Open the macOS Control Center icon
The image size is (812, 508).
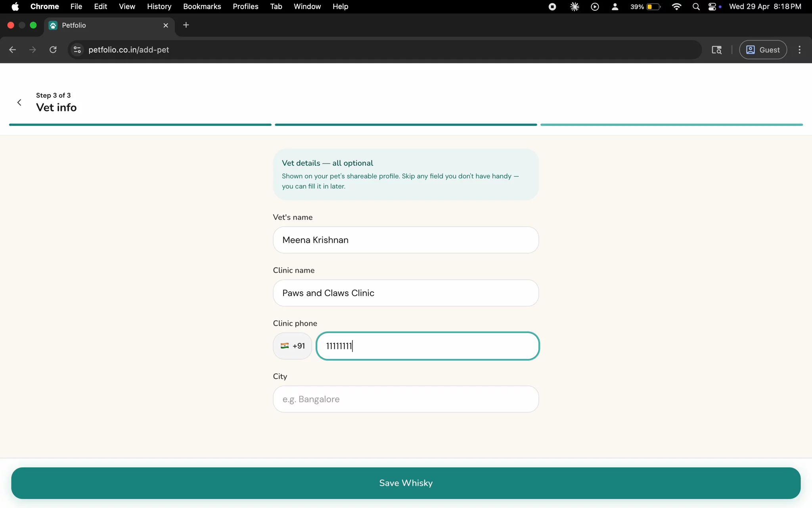pos(712,7)
